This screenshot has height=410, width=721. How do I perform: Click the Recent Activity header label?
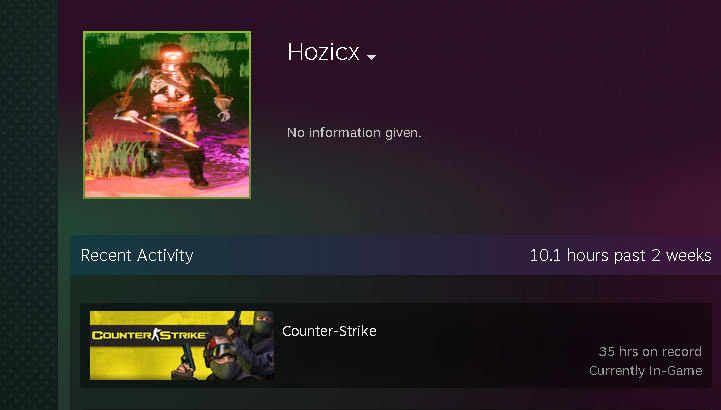pos(137,255)
